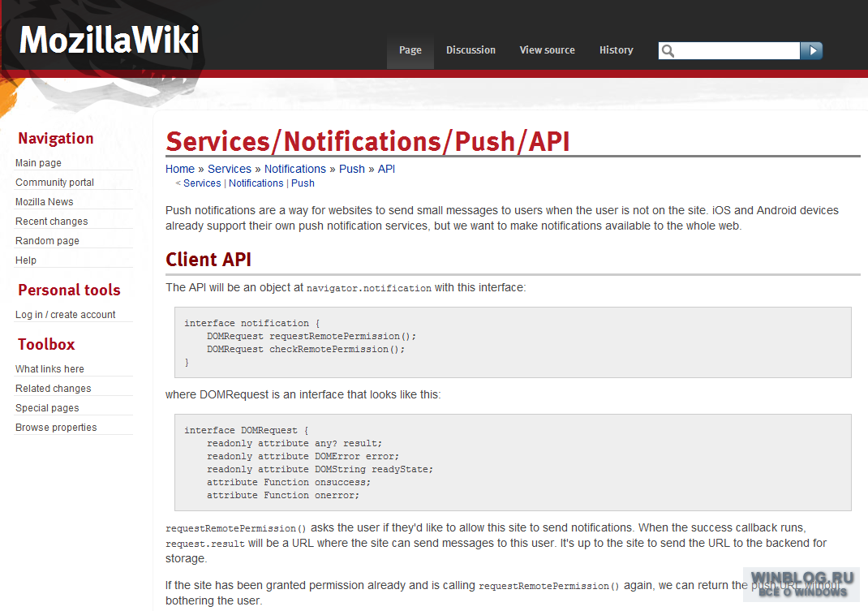Image resolution: width=868 pixels, height=611 pixels.
Task: Click the MozillaWiki logo
Action: tap(109, 40)
